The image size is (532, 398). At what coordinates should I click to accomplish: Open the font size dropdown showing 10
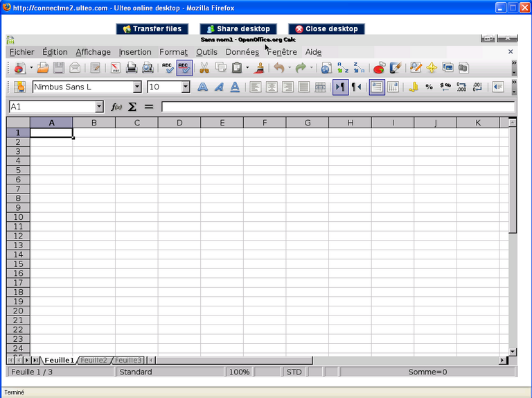point(185,87)
